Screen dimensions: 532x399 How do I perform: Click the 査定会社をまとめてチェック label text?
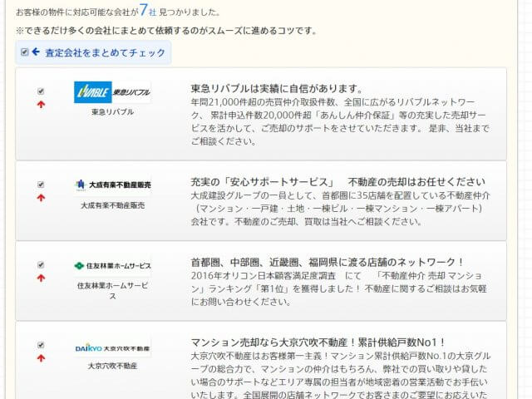(x=106, y=52)
